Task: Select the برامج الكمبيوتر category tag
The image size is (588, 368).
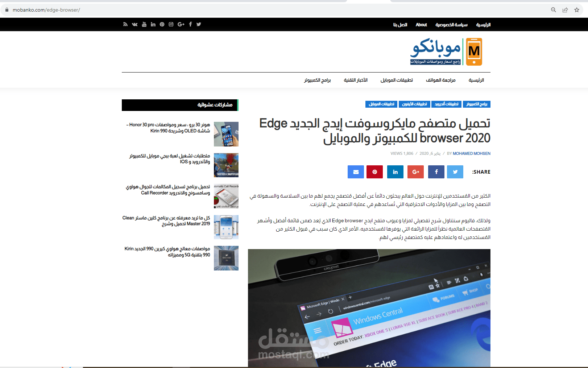Action: (x=477, y=104)
